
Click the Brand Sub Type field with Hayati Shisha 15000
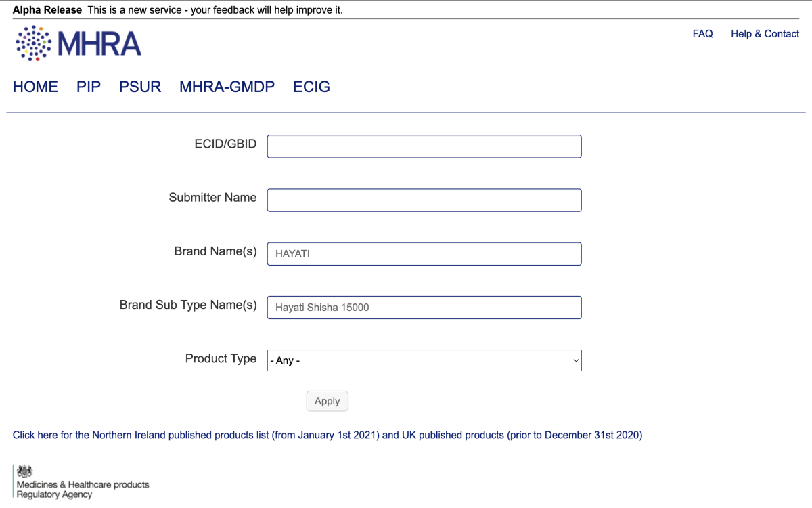424,308
